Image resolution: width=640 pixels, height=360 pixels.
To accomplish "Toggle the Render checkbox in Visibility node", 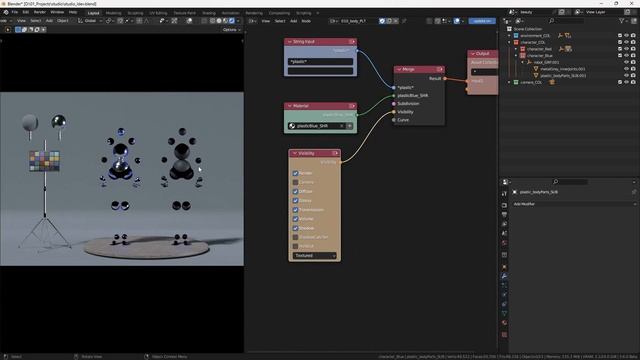I will pyautogui.click(x=296, y=173).
